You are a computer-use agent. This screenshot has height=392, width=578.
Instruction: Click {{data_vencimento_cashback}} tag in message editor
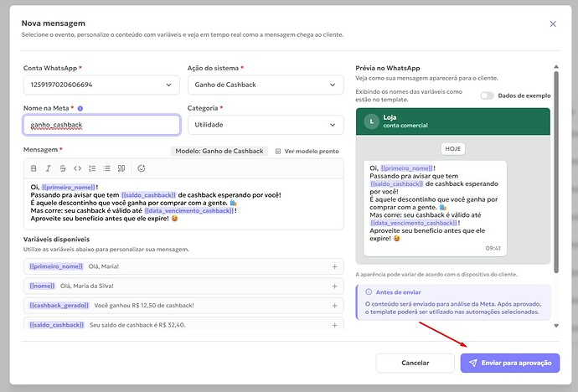point(189,211)
